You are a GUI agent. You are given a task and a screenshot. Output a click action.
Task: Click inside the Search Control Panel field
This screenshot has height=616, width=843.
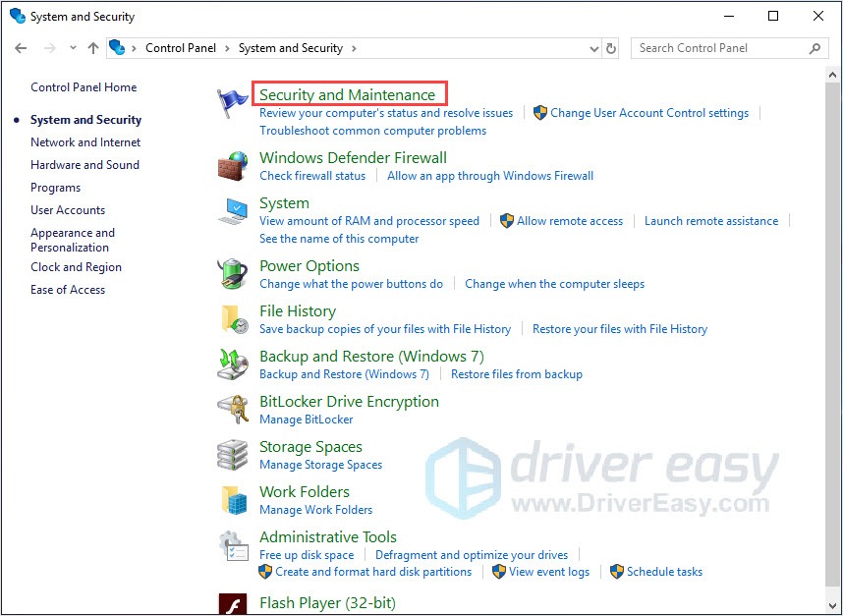(717, 47)
